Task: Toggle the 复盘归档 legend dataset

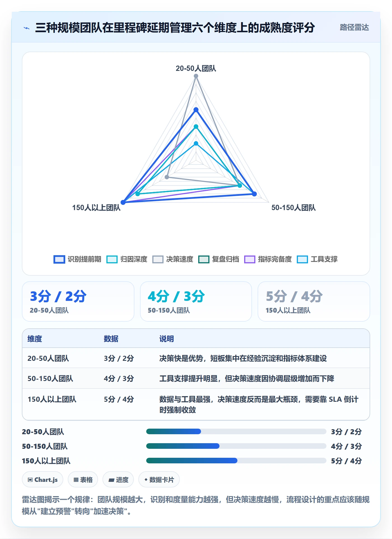Action: [219, 259]
